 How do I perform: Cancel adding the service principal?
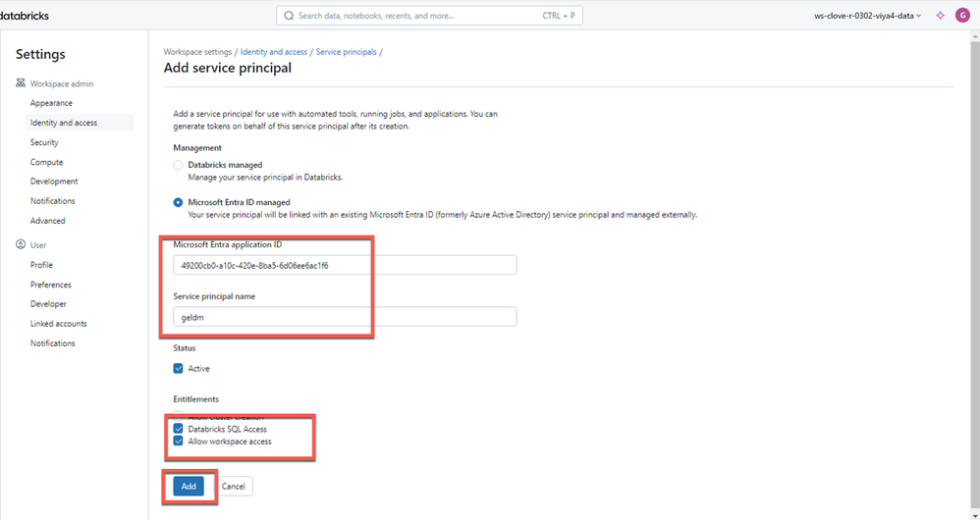pyautogui.click(x=234, y=487)
